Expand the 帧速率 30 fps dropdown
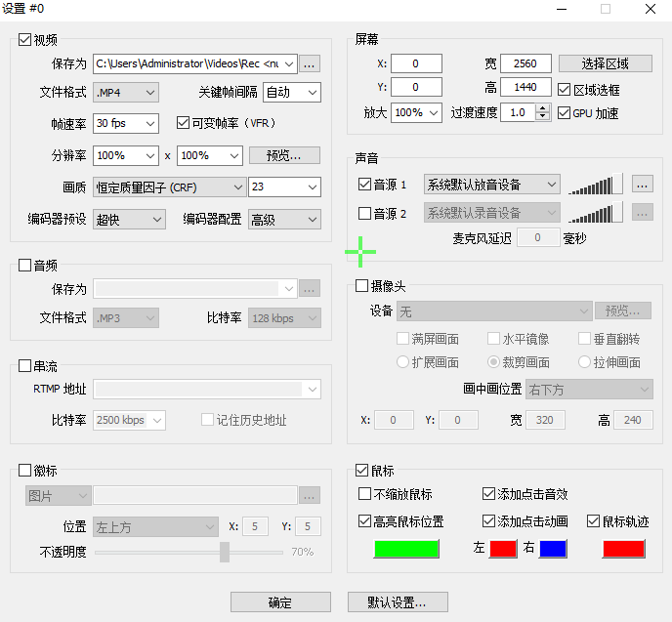Viewport: 672px width, 622px height. (x=126, y=124)
